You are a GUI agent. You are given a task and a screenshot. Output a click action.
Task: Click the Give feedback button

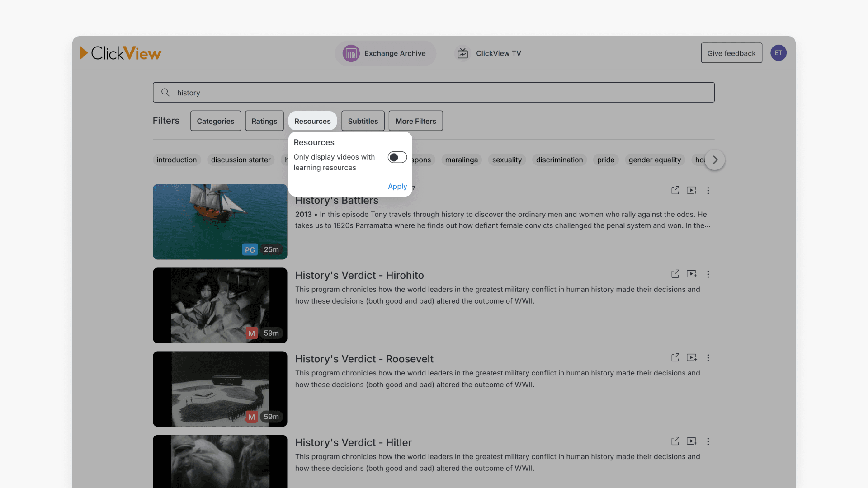click(731, 53)
